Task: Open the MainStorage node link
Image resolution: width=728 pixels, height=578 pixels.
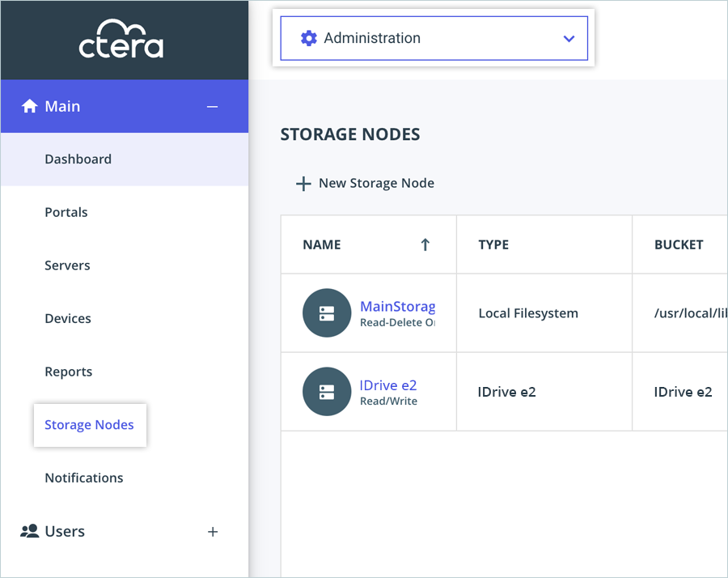Action: tap(397, 306)
